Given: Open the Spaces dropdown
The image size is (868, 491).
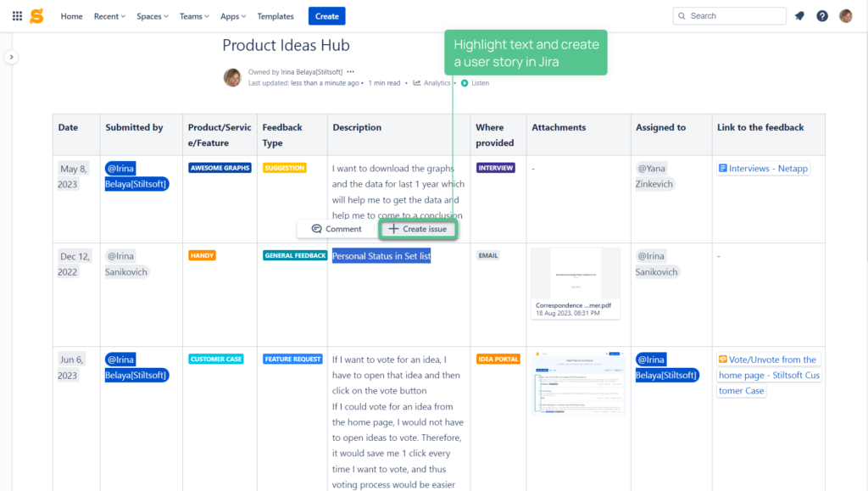Looking at the screenshot, I should (152, 15).
